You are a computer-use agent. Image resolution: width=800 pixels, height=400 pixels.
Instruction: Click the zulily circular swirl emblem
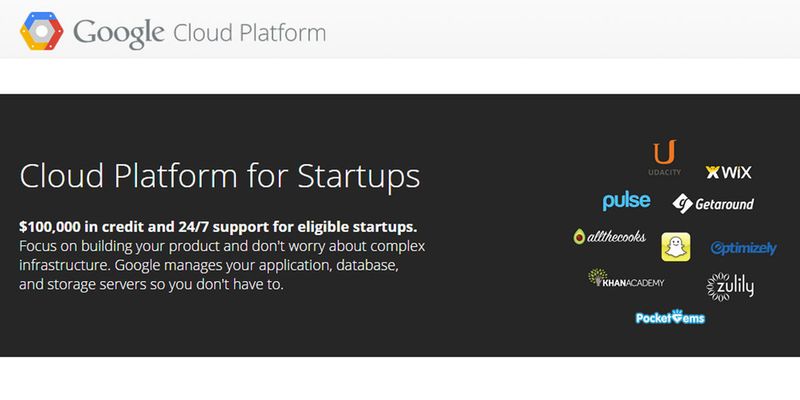718,287
